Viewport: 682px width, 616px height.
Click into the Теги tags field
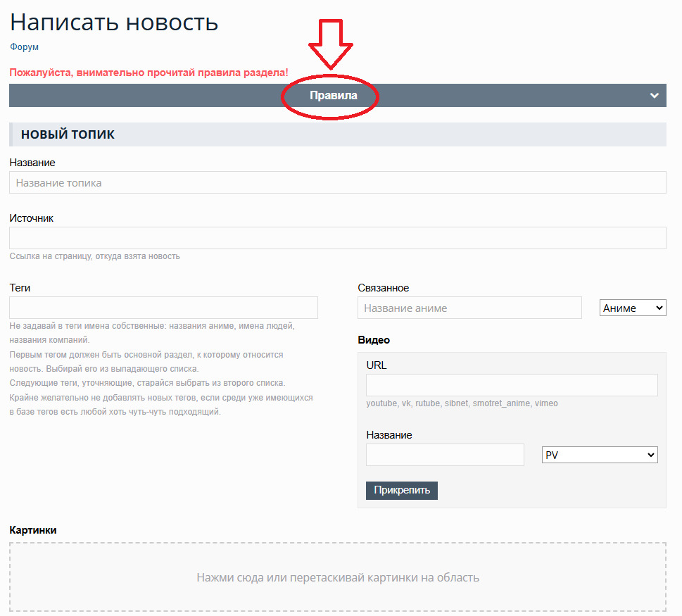coord(163,308)
